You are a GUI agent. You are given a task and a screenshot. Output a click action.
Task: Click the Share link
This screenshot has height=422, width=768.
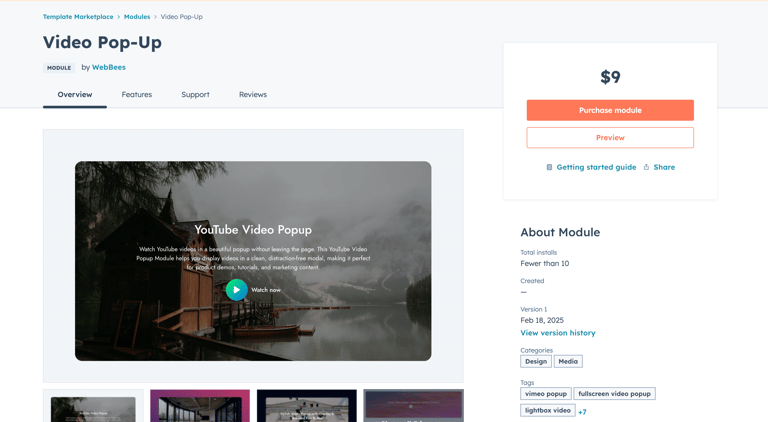pyautogui.click(x=664, y=167)
